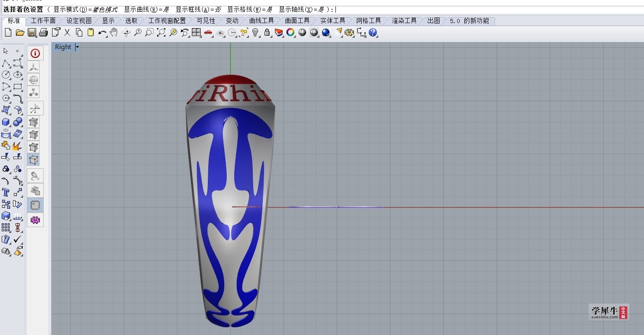Image resolution: width=644 pixels, height=335 pixels.
Task: Undo the last action
Action: click(x=102, y=33)
